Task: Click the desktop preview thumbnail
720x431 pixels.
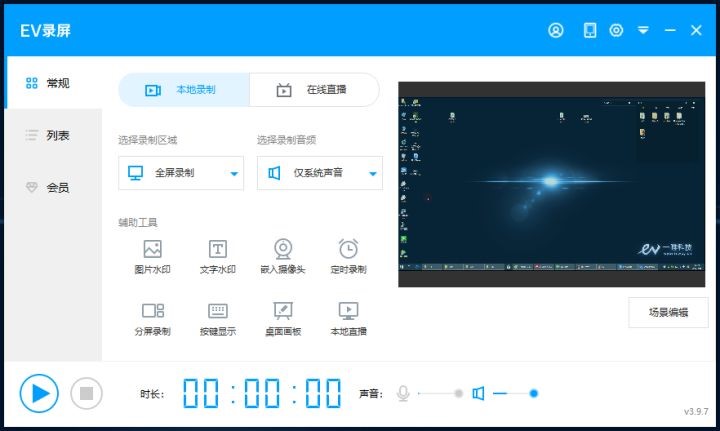Action: tap(551, 185)
